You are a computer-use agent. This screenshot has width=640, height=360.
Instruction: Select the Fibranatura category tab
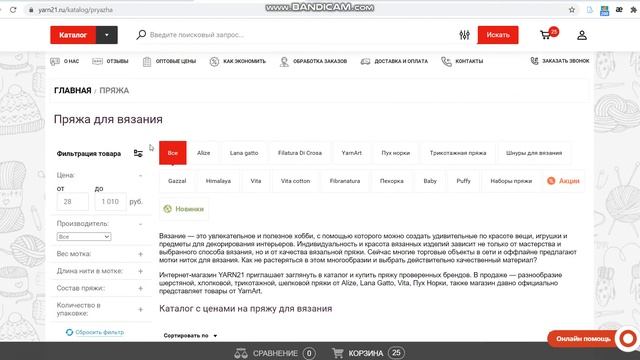(345, 181)
